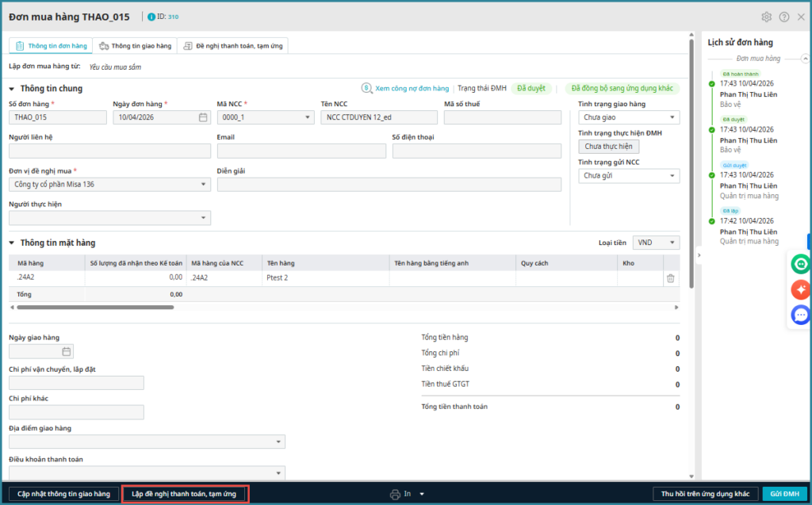Open the blue chat bubble floating icon
Image resolution: width=812 pixels, height=505 pixels.
click(x=801, y=315)
